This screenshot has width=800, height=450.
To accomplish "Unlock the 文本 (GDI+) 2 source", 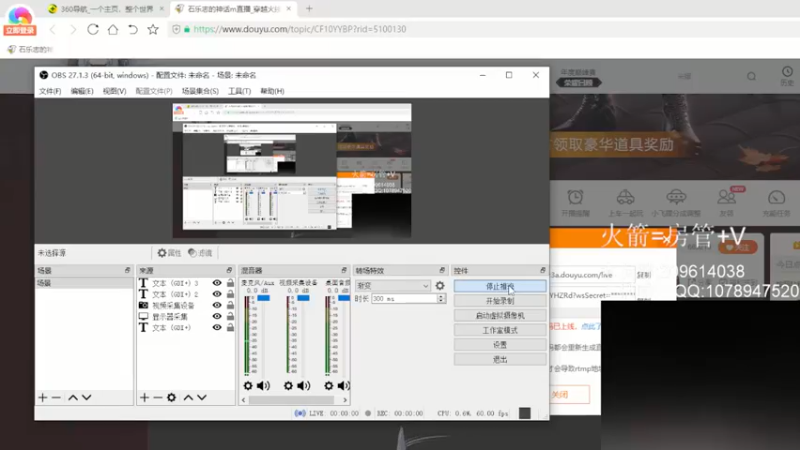I will coord(231,294).
